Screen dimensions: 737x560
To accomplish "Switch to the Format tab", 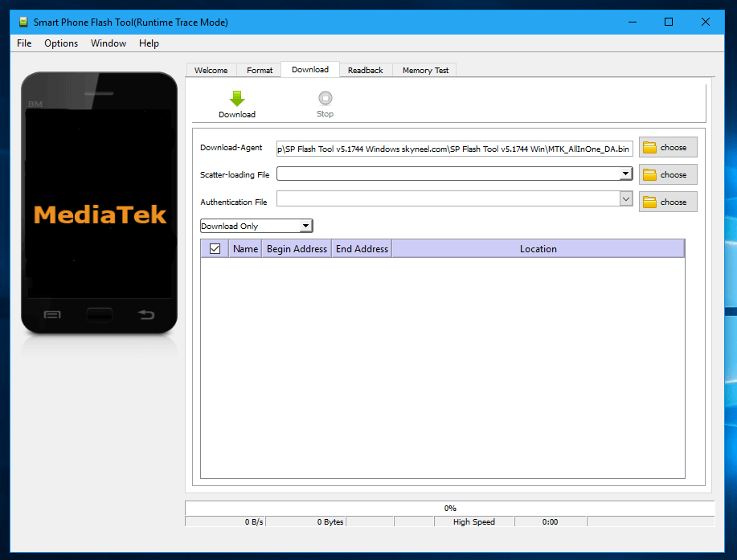I will pos(260,70).
